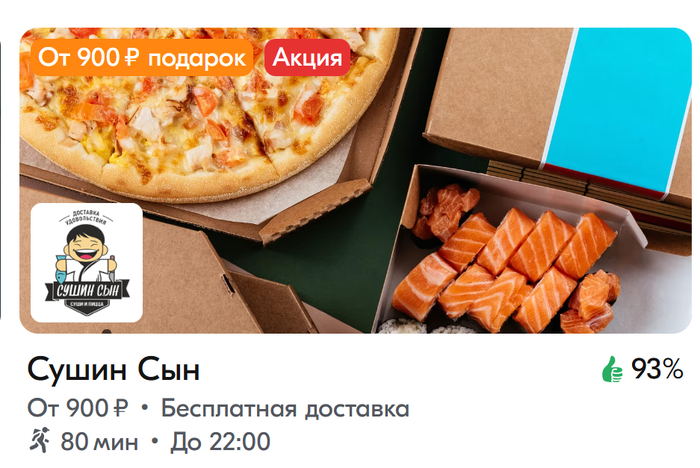Viewport: 700px width, 468px height.
Task: Select the Сушин Сын restaurant logo thumbnail
Action: click(87, 263)
